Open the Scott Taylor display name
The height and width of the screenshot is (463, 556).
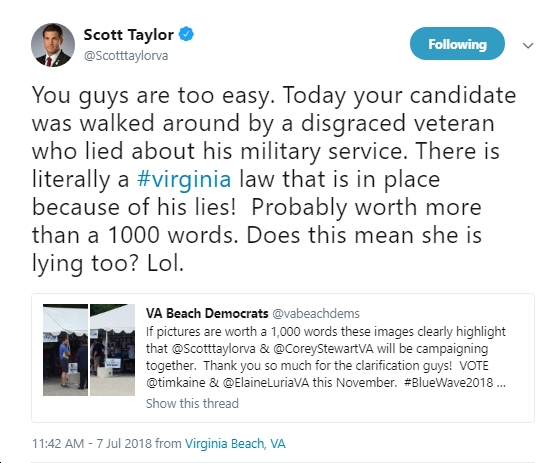click(128, 35)
